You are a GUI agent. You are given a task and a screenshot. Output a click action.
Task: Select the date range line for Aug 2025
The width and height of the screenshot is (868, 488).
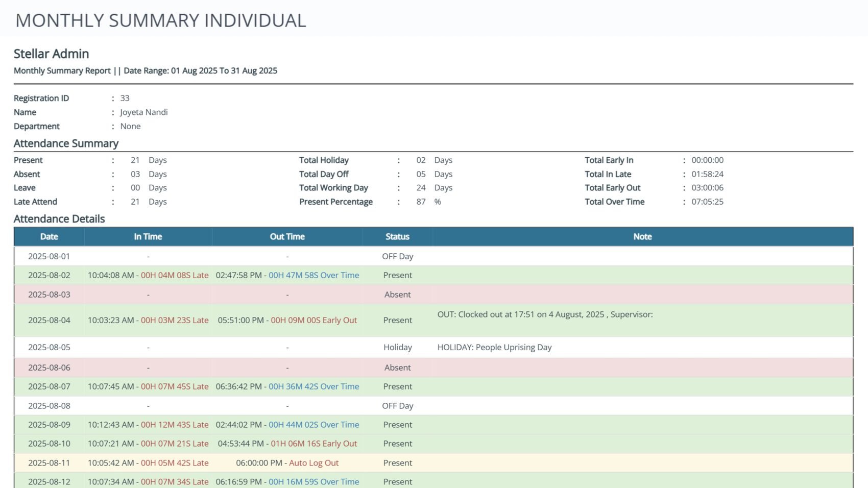[x=146, y=70]
